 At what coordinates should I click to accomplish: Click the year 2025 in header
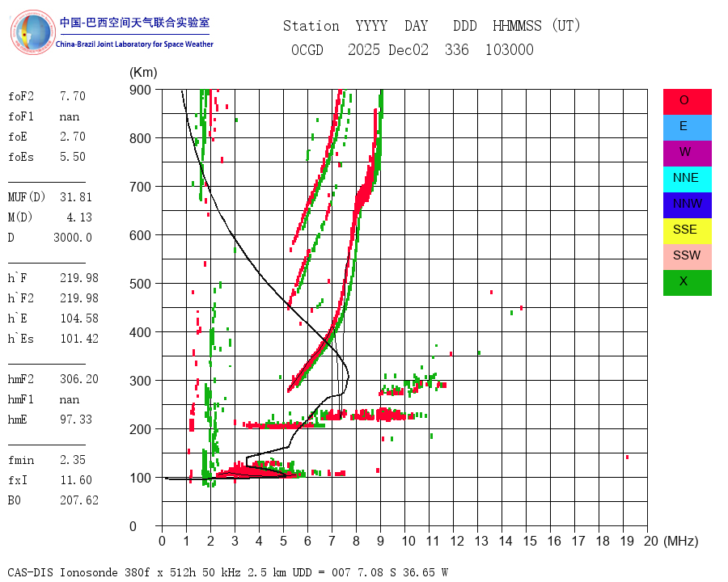coord(363,49)
